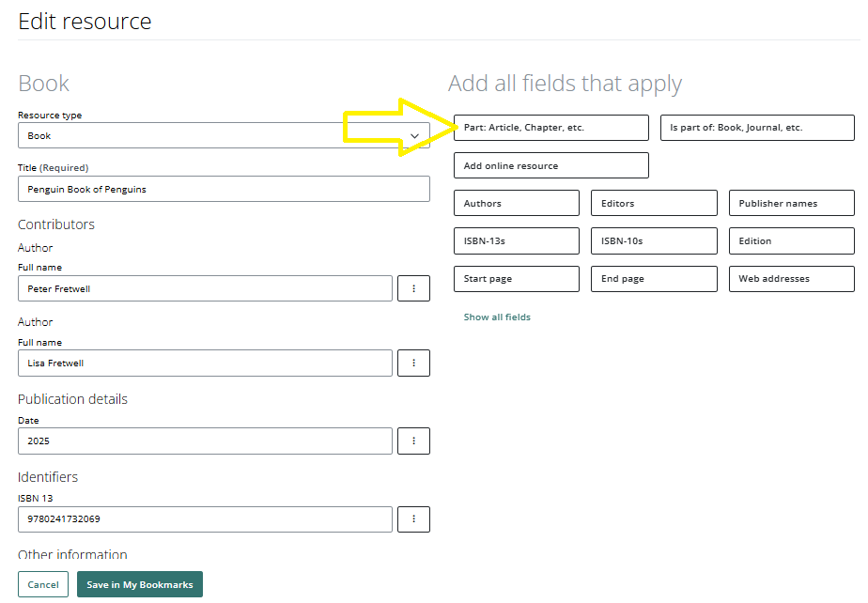Image resolution: width=868 pixels, height=603 pixels.
Task: Add a Publisher names field
Action: (791, 203)
